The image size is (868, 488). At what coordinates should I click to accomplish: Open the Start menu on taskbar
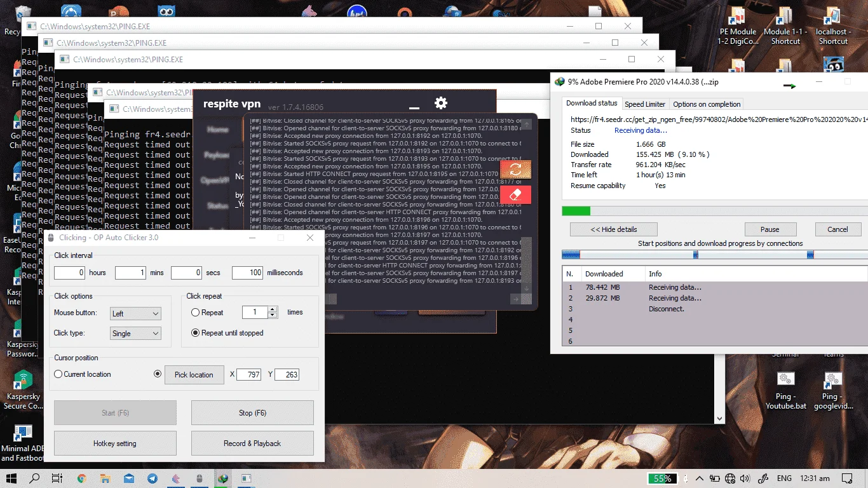click(11, 478)
